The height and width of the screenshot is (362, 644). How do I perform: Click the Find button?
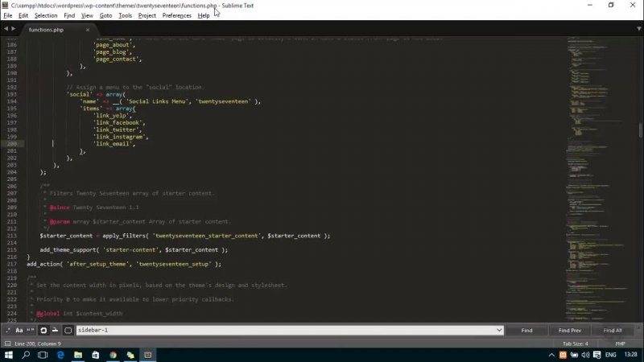click(x=526, y=331)
